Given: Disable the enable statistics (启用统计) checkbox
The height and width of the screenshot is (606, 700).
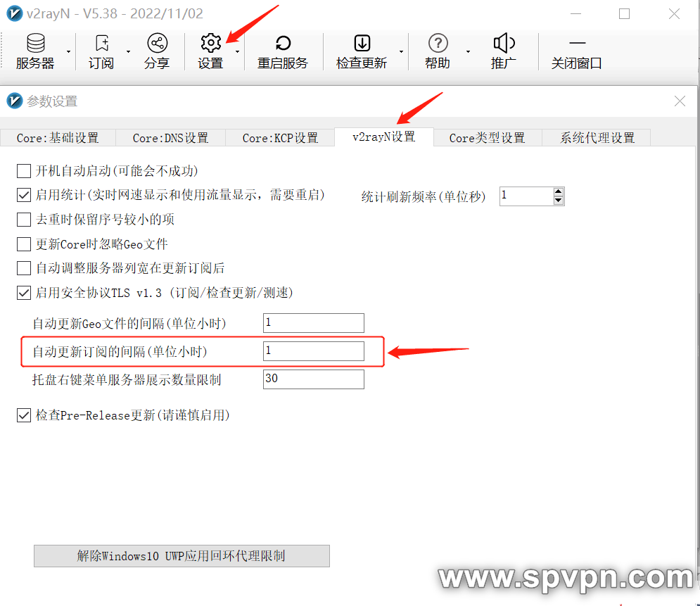Looking at the screenshot, I should [24, 196].
